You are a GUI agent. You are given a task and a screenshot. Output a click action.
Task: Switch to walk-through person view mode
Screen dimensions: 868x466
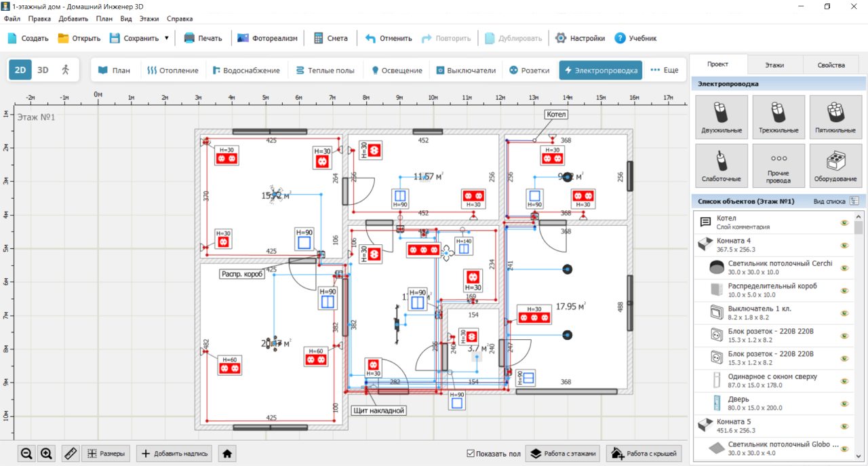[65, 70]
